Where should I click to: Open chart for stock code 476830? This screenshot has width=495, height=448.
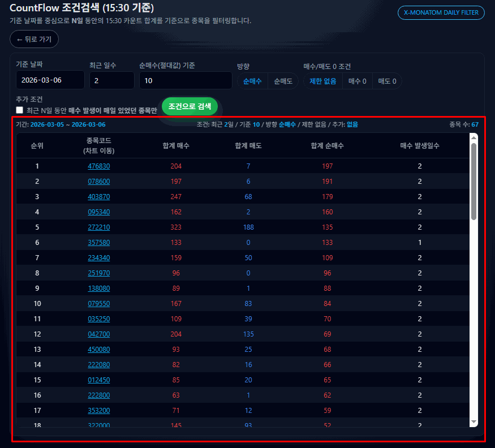click(x=99, y=166)
